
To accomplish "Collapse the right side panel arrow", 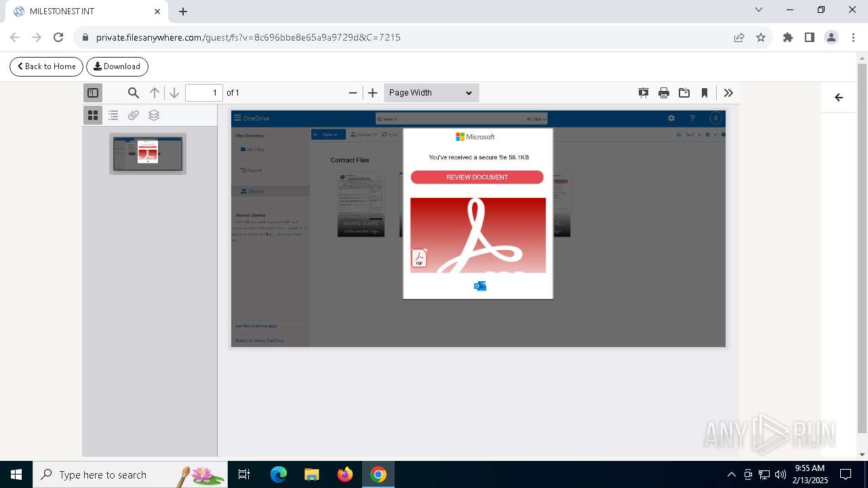I will click(839, 98).
